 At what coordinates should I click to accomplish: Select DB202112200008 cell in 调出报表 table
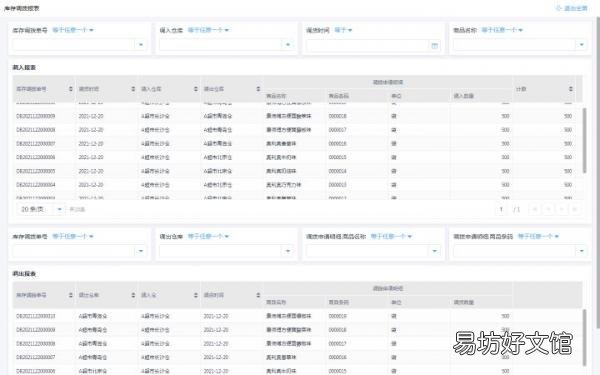coord(36,344)
